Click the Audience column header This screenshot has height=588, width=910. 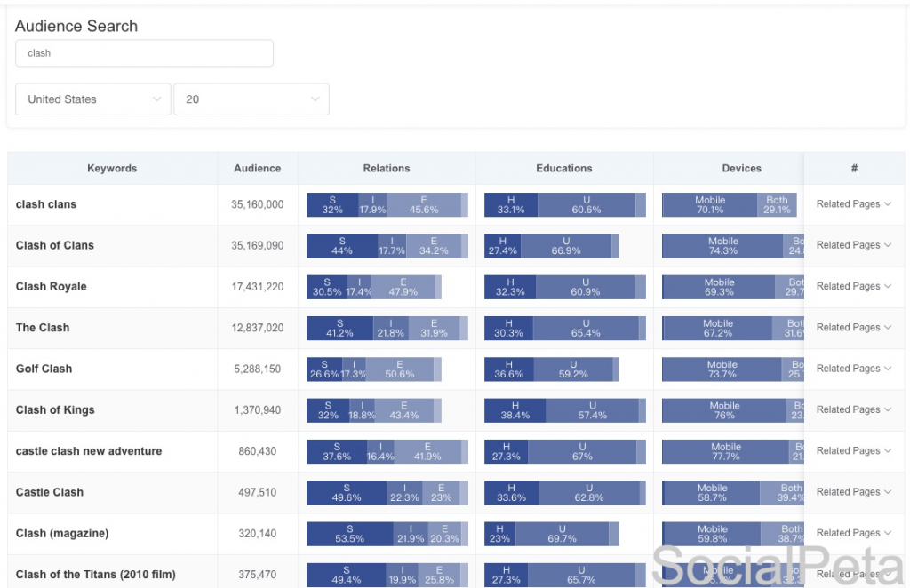coord(257,168)
